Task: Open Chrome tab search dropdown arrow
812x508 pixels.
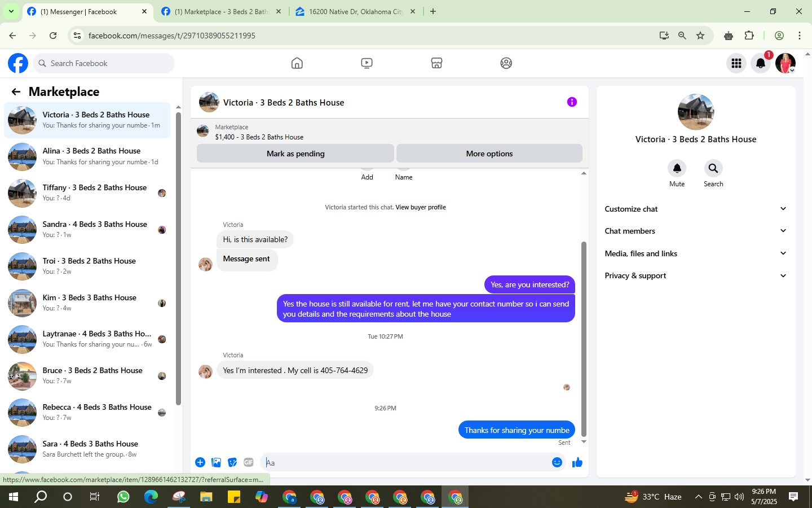Action: [x=11, y=11]
